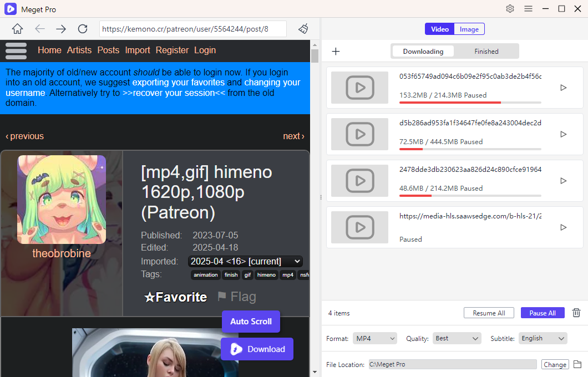This screenshot has width=588, height=377.
Task: Open the Format MP4 dropdown
Action: click(374, 338)
